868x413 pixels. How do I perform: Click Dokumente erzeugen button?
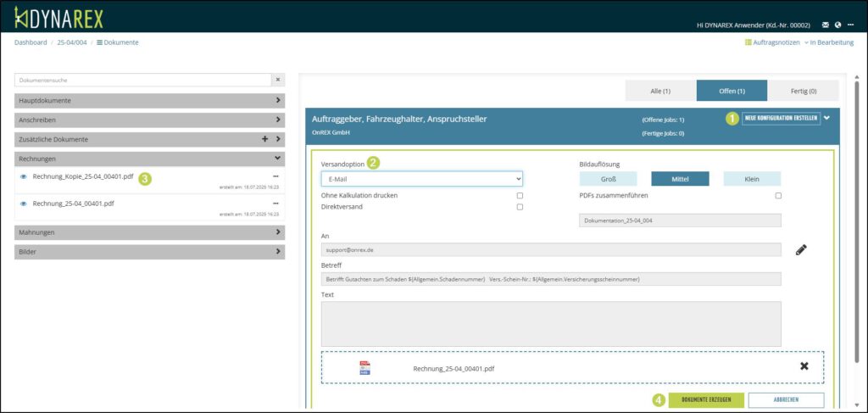tap(706, 400)
